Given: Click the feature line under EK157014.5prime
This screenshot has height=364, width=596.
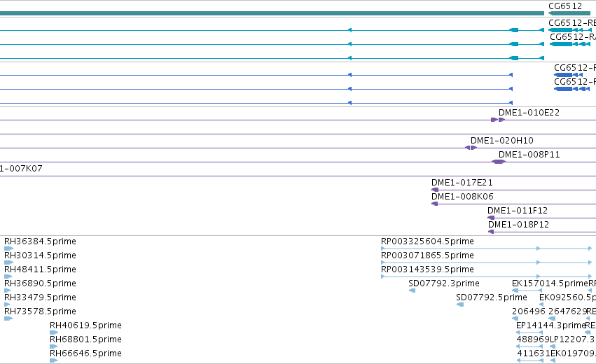Looking at the screenshot, I should click(x=527, y=290).
